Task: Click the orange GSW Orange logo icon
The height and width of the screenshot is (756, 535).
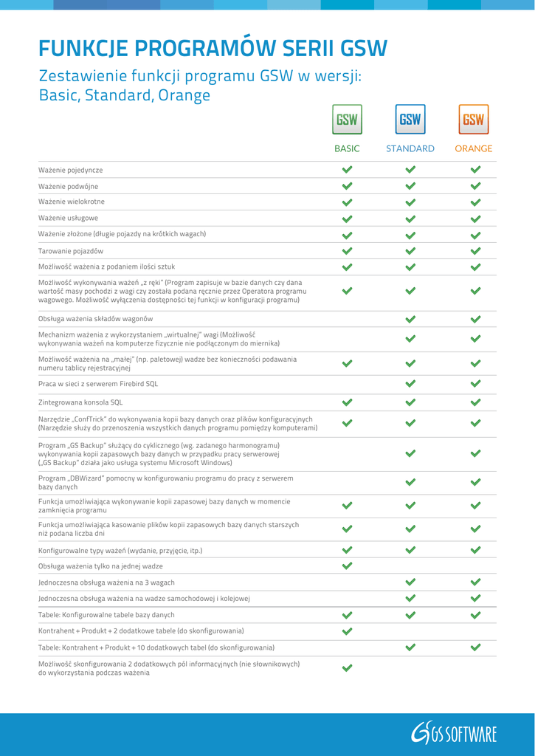Action: 474,120
